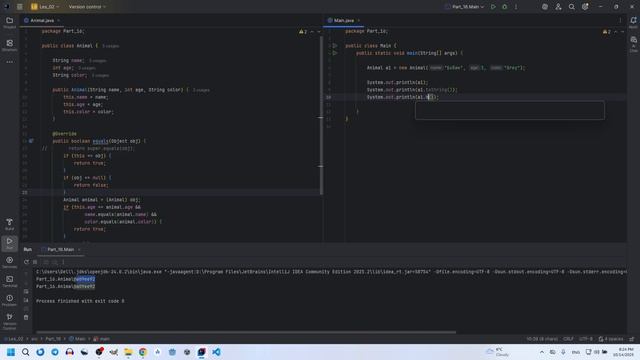Clear console output with trash icon

pyautogui.click(x=26, y=318)
